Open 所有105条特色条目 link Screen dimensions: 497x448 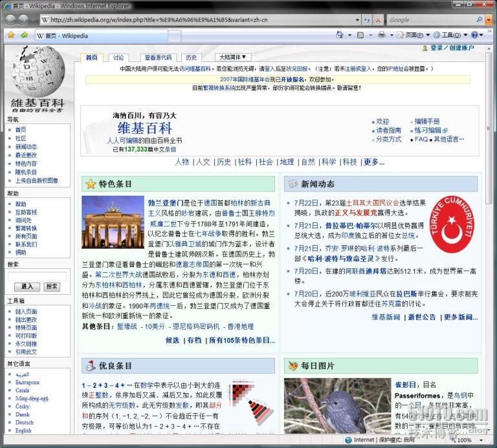point(242,340)
